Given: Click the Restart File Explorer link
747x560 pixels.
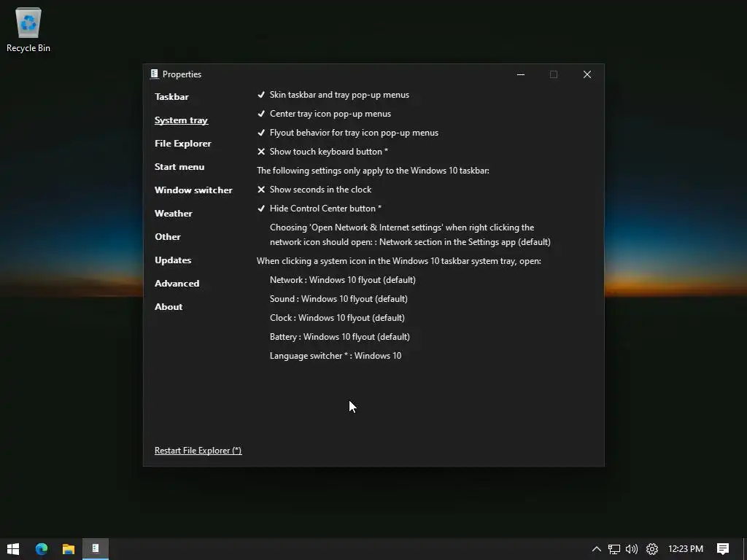Looking at the screenshot, I should point(198,451).
